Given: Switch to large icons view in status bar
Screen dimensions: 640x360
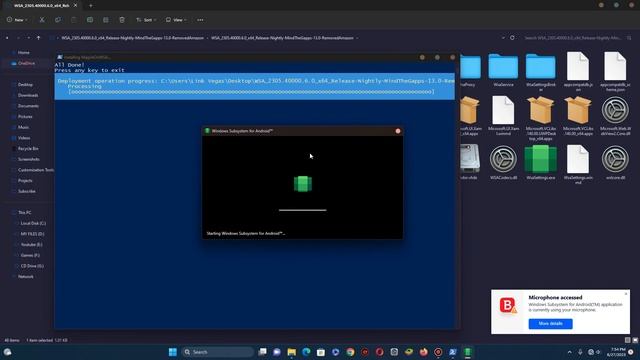Looking at the screenshot, I should [635, 340].
